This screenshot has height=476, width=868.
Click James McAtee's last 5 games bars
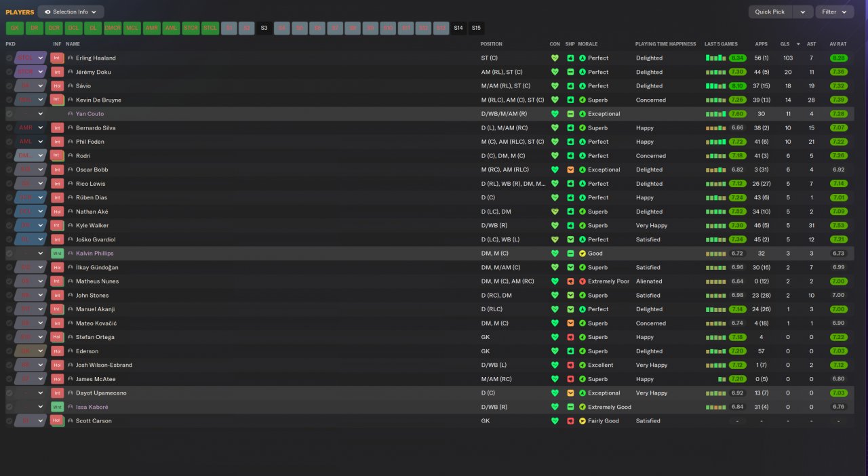[x=722, y=379]
